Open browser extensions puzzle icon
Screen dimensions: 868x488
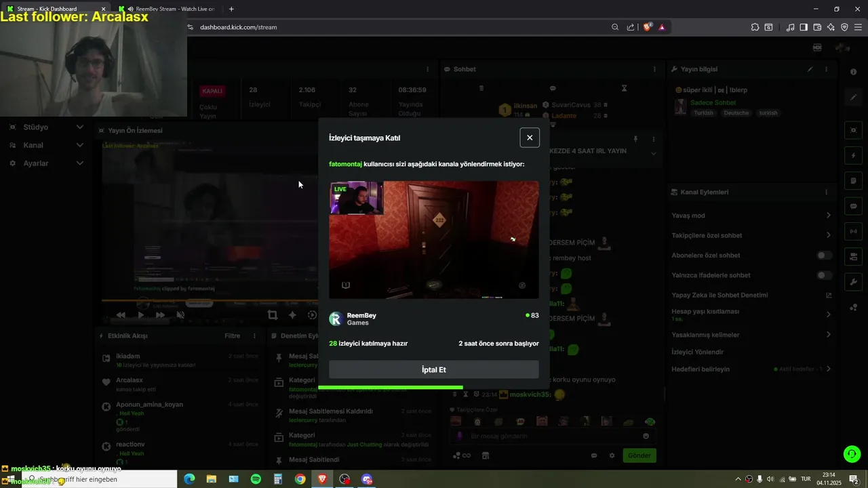[x=755, y=27]
